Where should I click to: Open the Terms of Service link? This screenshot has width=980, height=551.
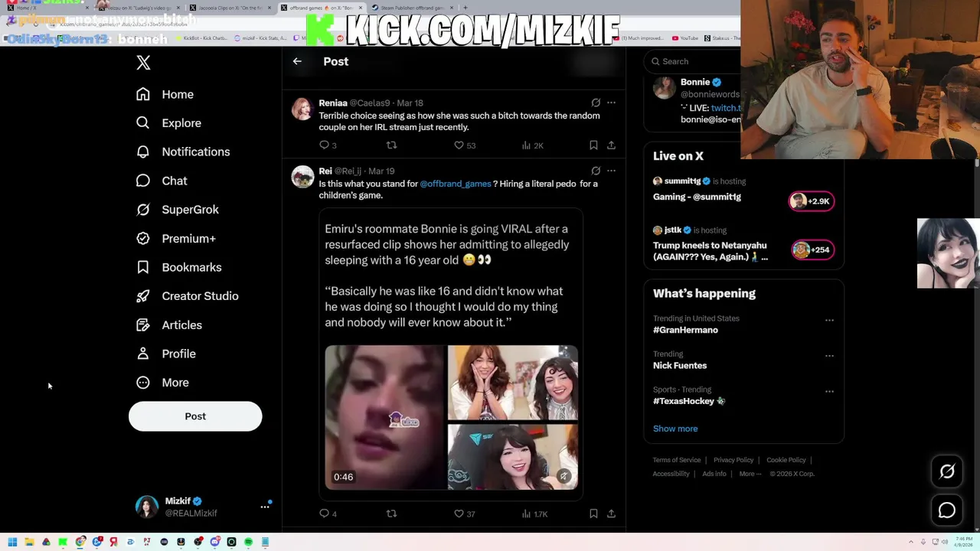(x=677, y=460)
